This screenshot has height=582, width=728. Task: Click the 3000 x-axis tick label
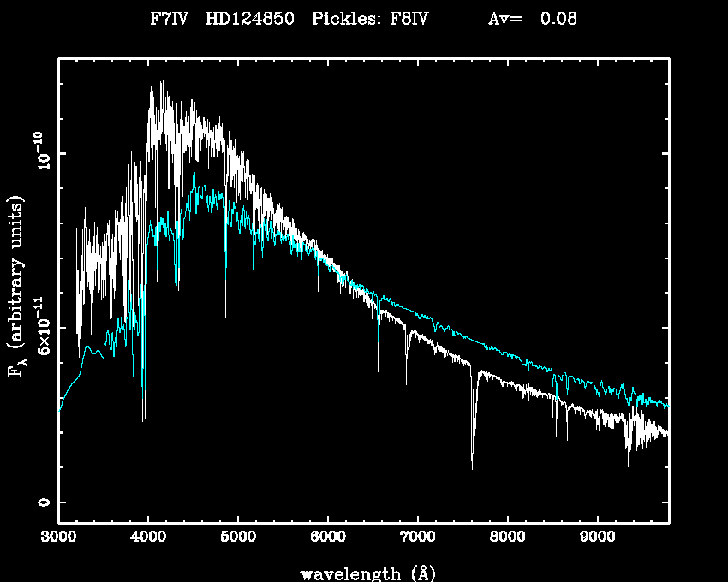pos(58,539)
